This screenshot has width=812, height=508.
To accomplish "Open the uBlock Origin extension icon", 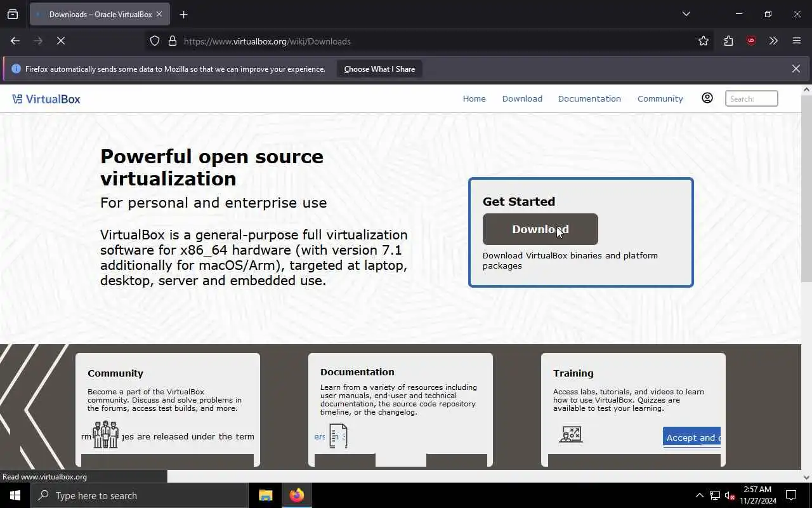I will point(751,41).
